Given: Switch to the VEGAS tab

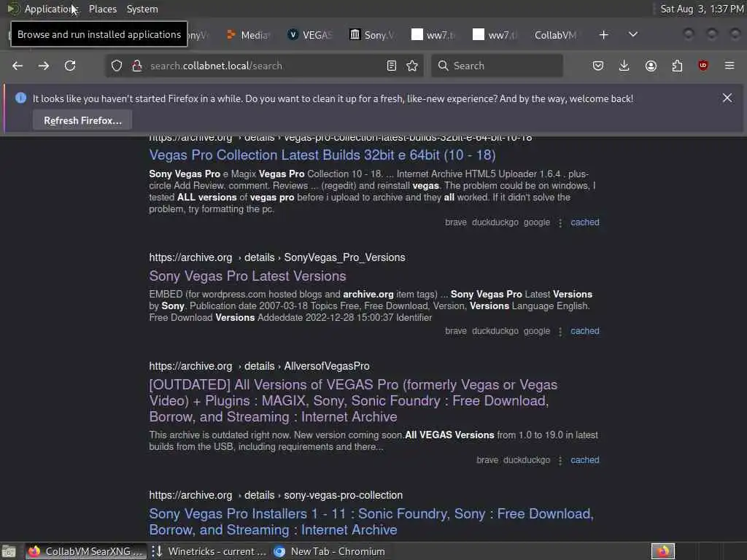Looking at the screenshot, I should 311,35.
